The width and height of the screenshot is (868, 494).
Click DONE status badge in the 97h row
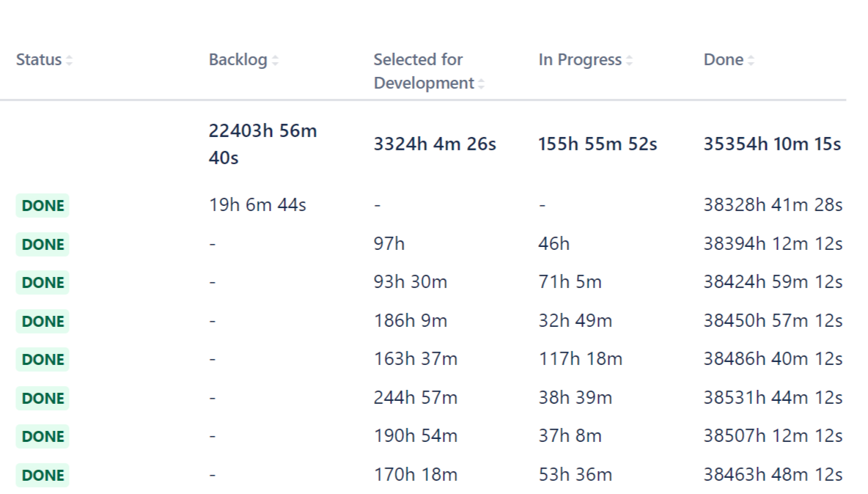point(43,244)
